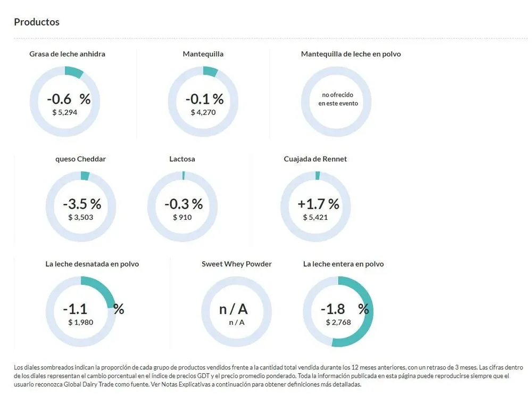The image size is (532, 395).
Task: Click the $ 1,980 skim milk powder price
Action: 81,322
